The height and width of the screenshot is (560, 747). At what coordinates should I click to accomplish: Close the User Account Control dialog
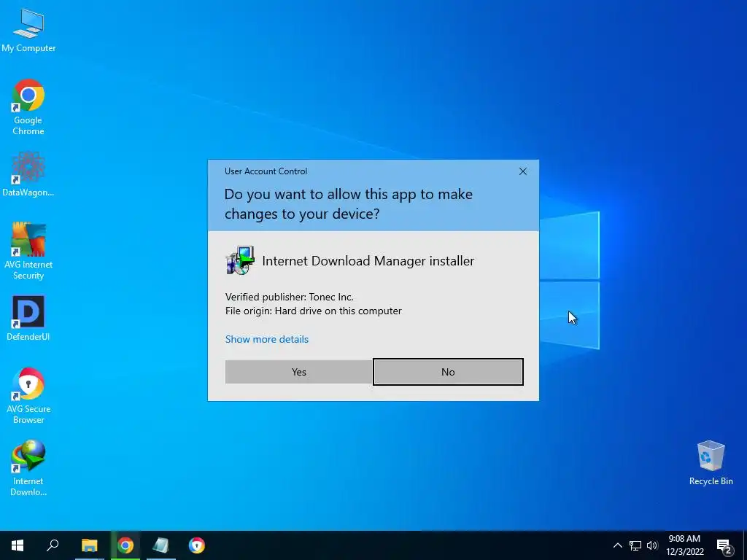tap(522, 171)
